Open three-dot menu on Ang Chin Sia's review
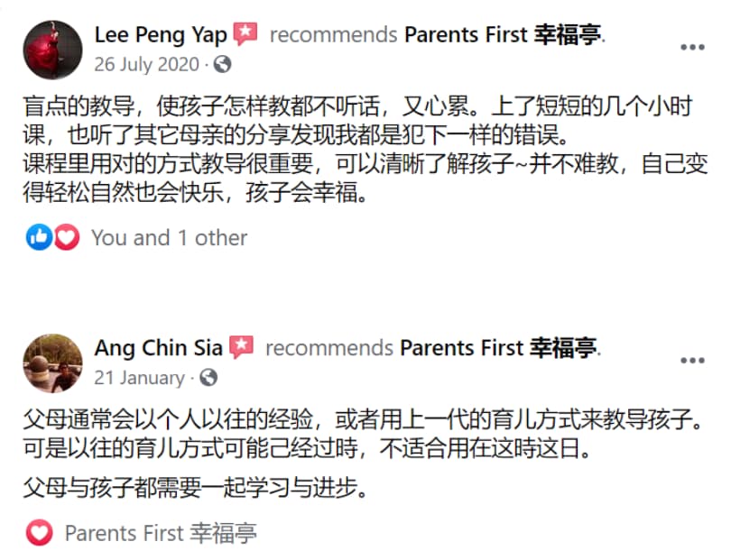 click(x=692, y=361)
